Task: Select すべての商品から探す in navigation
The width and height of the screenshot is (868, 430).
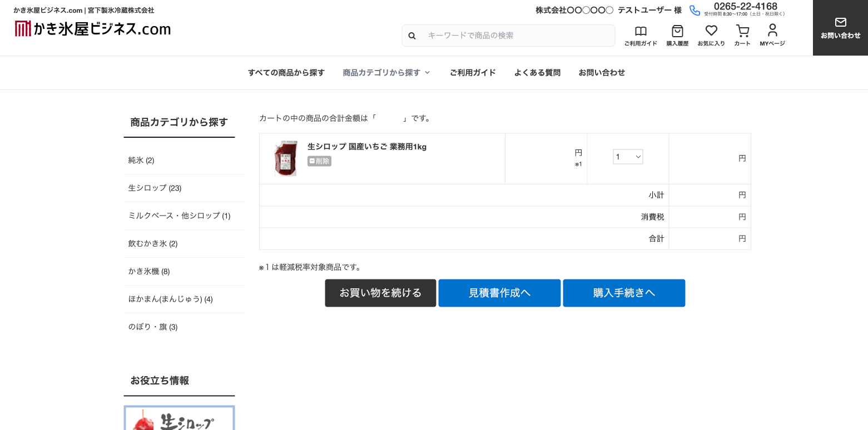Action: coord(286,73)
